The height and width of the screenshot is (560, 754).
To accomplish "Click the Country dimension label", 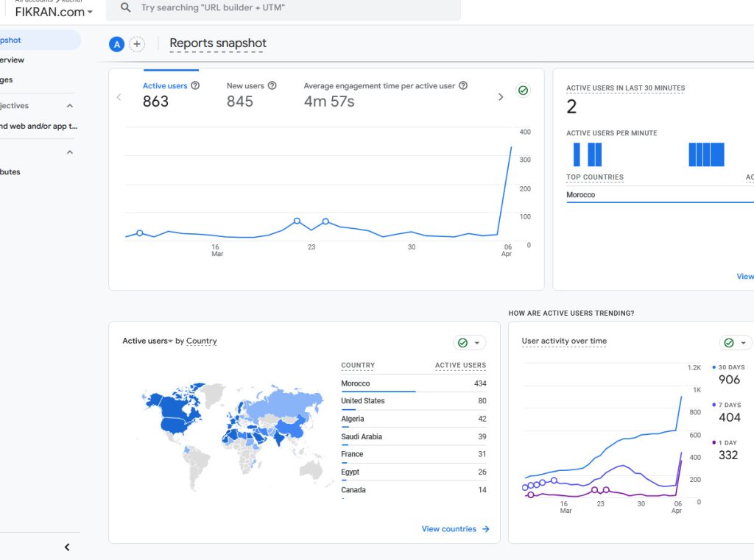I will pos(202,341).
